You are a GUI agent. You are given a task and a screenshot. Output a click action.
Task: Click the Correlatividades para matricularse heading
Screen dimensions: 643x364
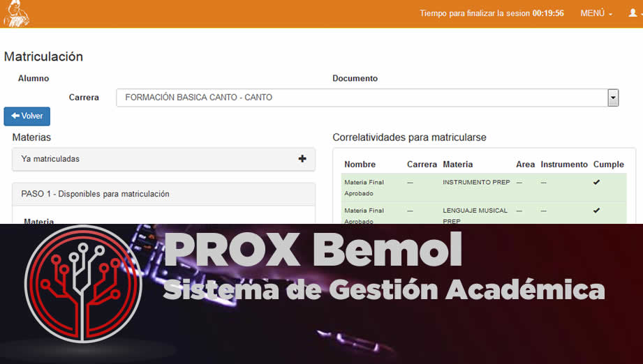click(409, 137)
